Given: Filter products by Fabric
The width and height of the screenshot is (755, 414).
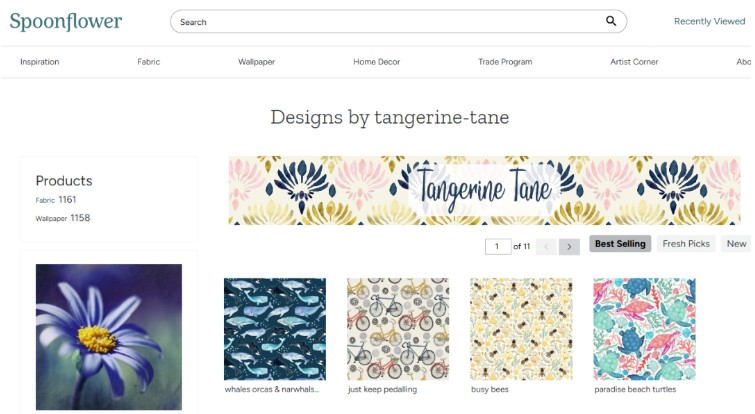Looking at the screenshot, I should (x=46, y=201).
